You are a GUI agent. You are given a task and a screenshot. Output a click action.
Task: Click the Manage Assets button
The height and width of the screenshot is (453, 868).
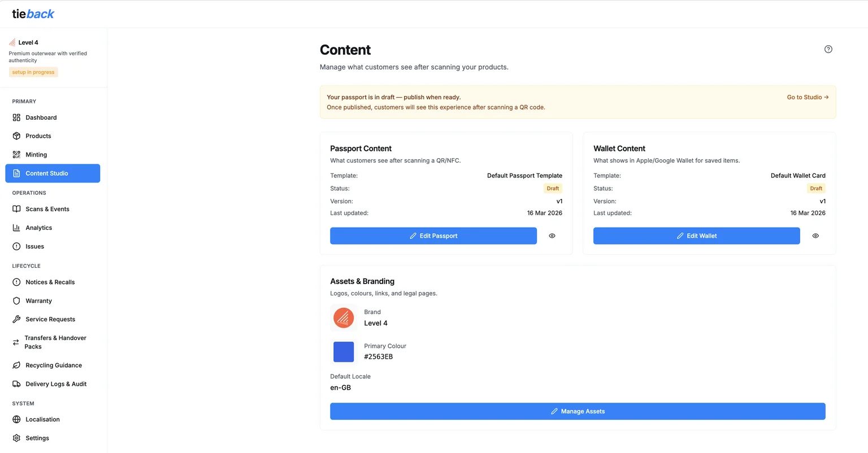tap(578, 411)
